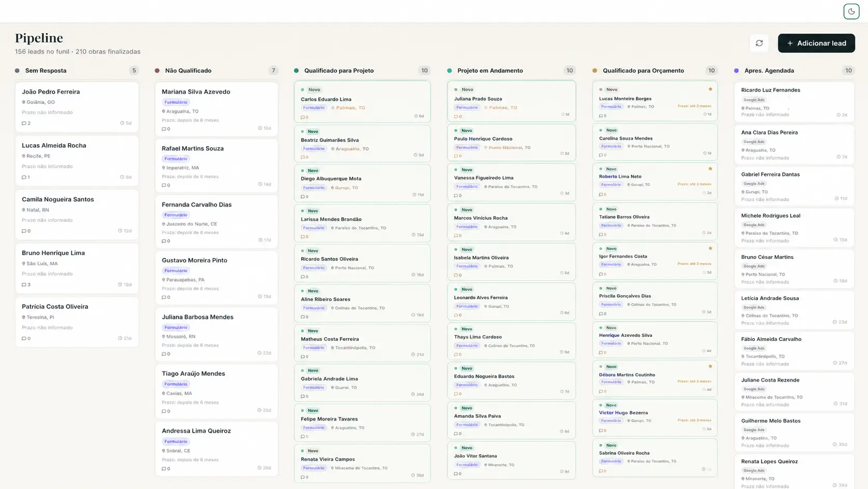Click the star on Igor Fernandes Costa card
The image size is (868, 489).
coord(710,248)
